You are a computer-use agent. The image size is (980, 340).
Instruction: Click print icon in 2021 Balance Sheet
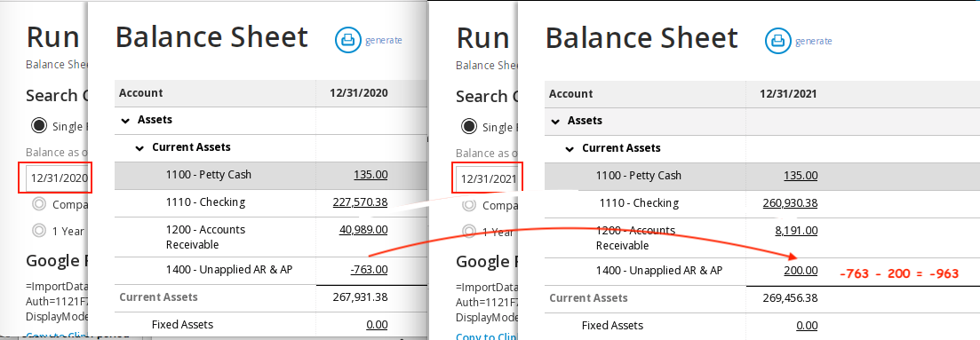pos(777,41)
